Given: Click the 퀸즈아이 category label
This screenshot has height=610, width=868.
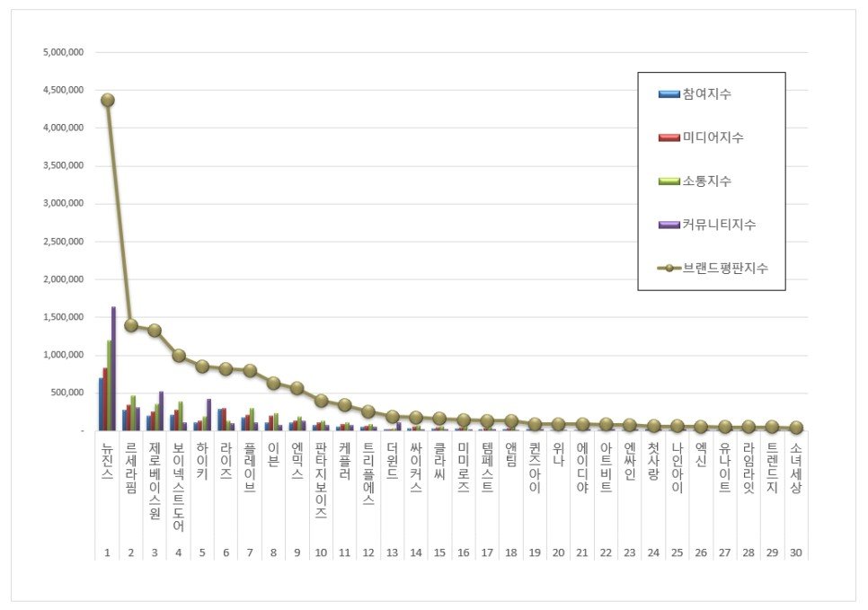Looking at the screenshot, I should [535, 467].
